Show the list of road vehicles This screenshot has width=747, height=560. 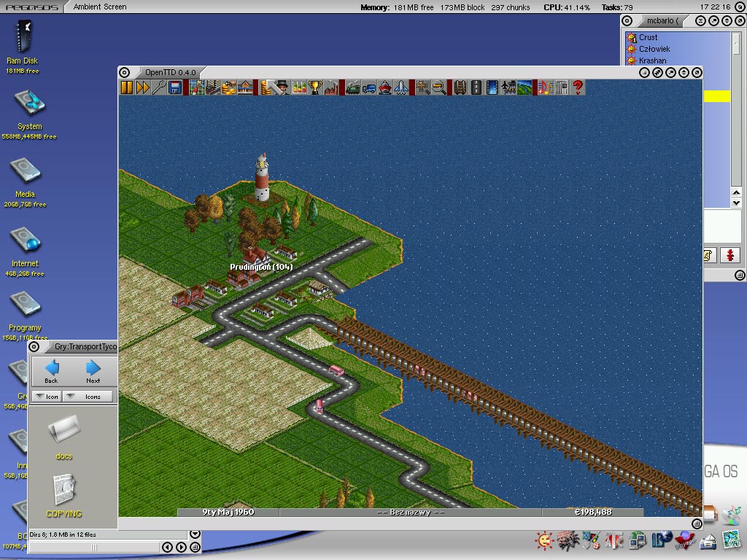[368, 87]
